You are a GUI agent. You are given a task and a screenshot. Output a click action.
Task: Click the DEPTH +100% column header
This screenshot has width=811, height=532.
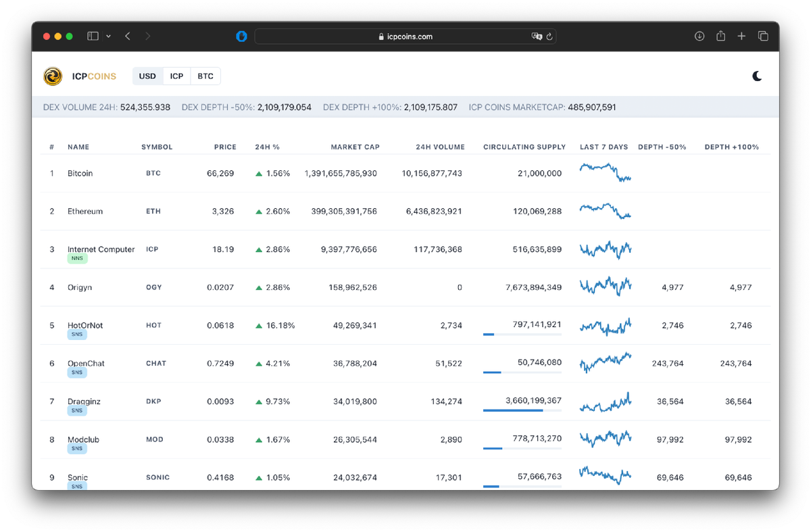(x=731, y=147)
